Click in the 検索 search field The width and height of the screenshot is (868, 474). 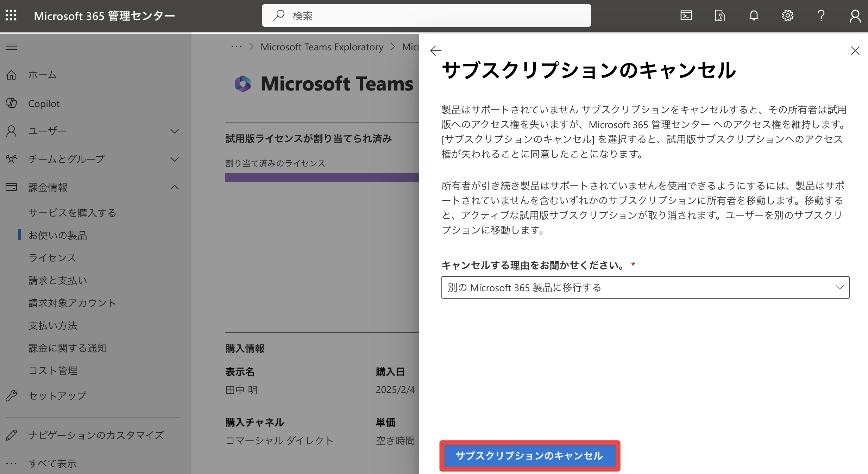427,15
